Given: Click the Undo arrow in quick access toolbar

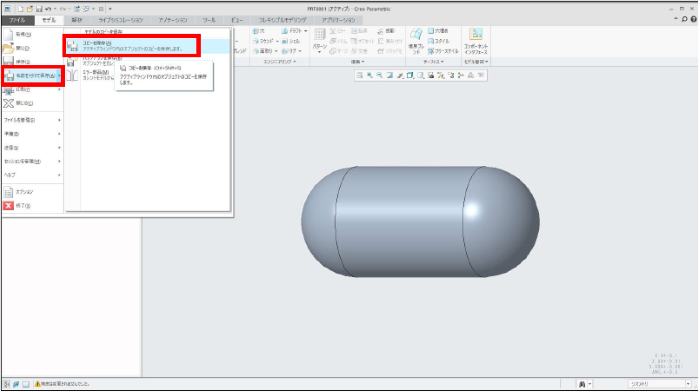Looking at the screenshot, I should [x=48, y=9].
